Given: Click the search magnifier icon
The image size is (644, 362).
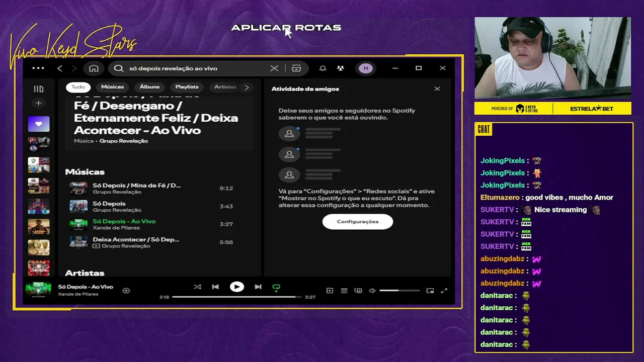Looking at the screenshot, I should 119,68.
